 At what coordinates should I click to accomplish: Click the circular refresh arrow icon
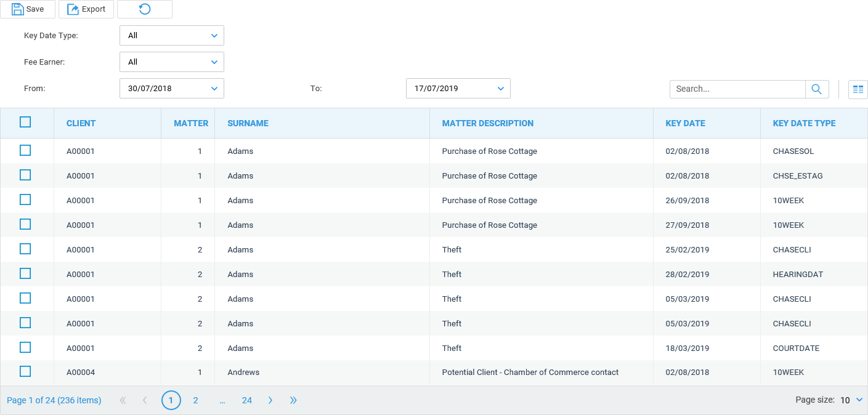point(145,9)
